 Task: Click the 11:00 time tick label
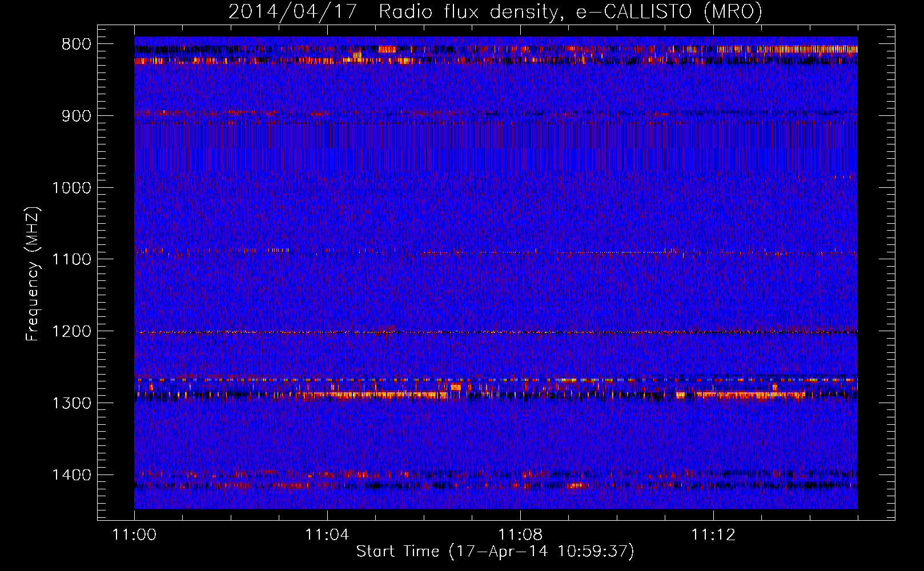pyautogui.click(x=134, y=535)
